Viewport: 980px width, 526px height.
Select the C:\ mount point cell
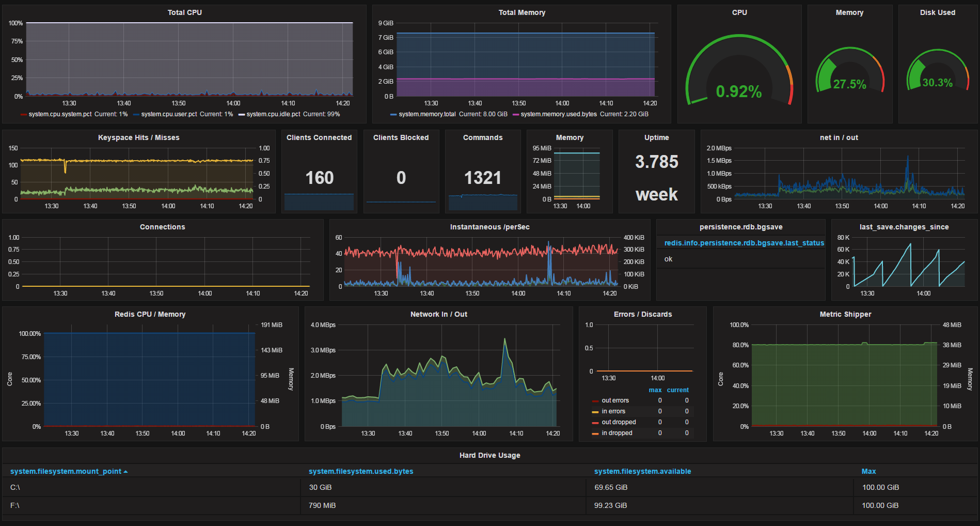(x=151, y=487)
